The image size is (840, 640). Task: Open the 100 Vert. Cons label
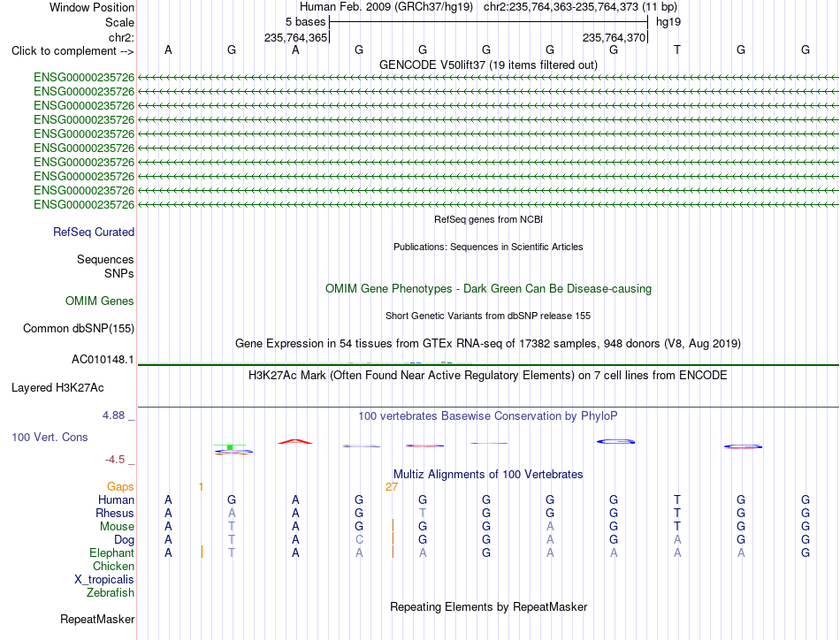pos(50,437)
